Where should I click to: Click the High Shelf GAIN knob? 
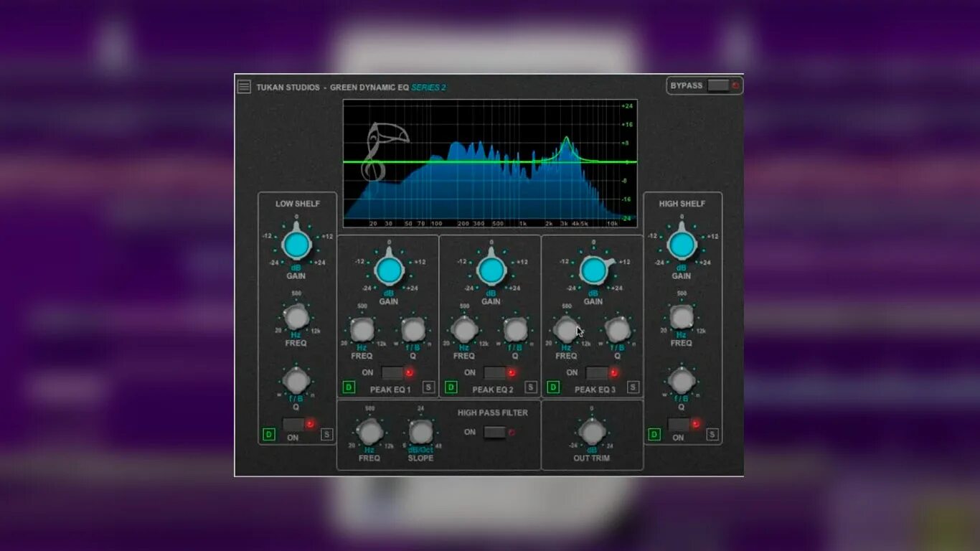682,245
